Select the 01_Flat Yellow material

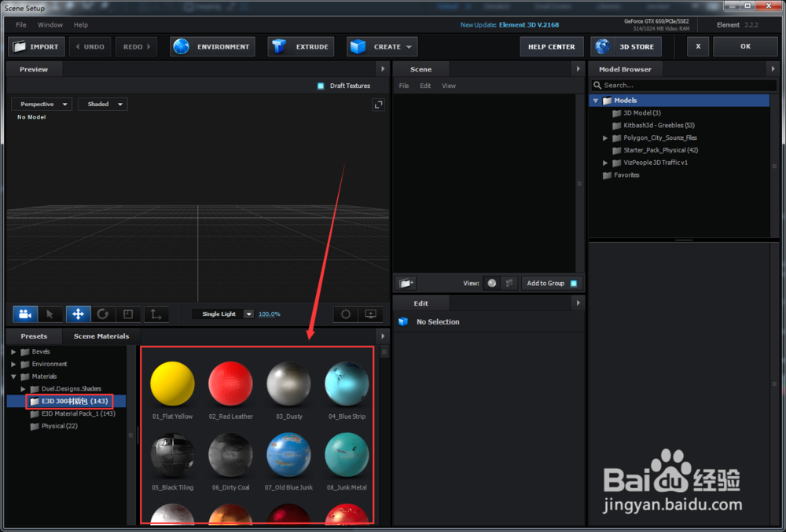click(172, 383)
